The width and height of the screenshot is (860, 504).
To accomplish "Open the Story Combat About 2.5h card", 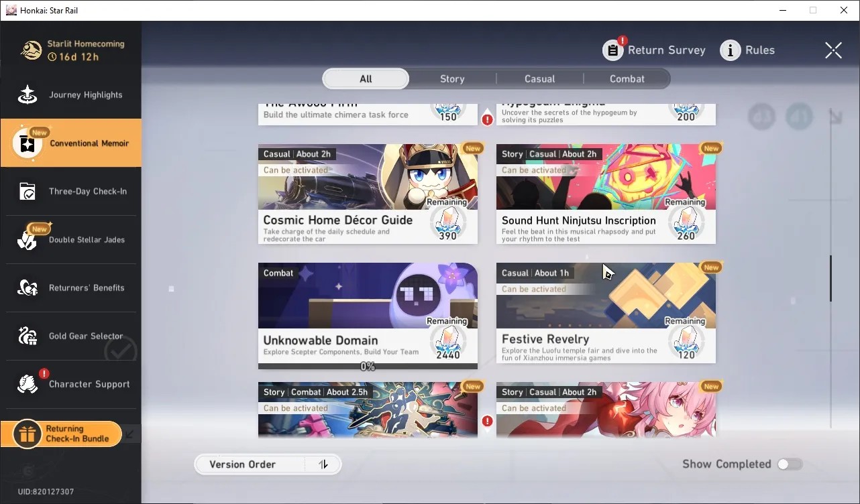I will click(368, 409).
